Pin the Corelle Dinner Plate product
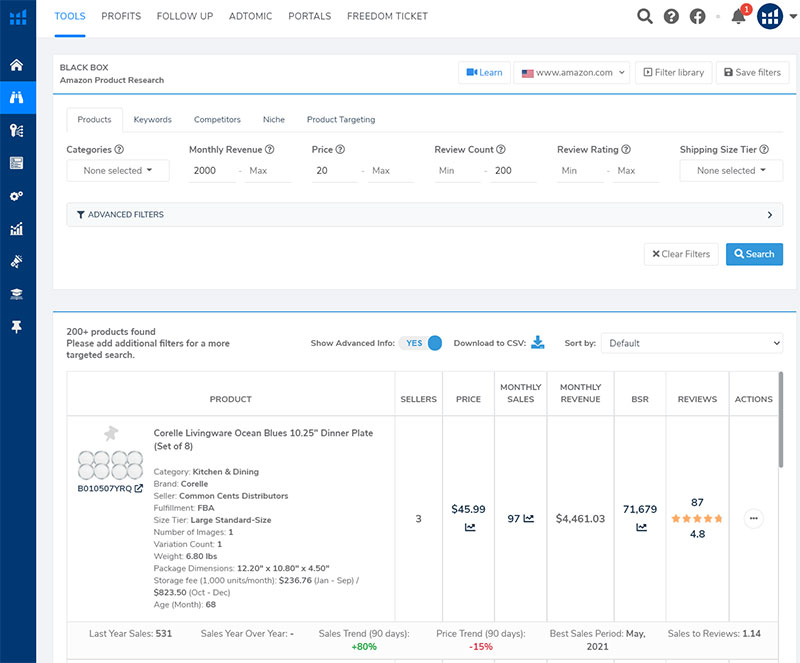Screen dimensions: 800x663 click(x=111, y=434)
